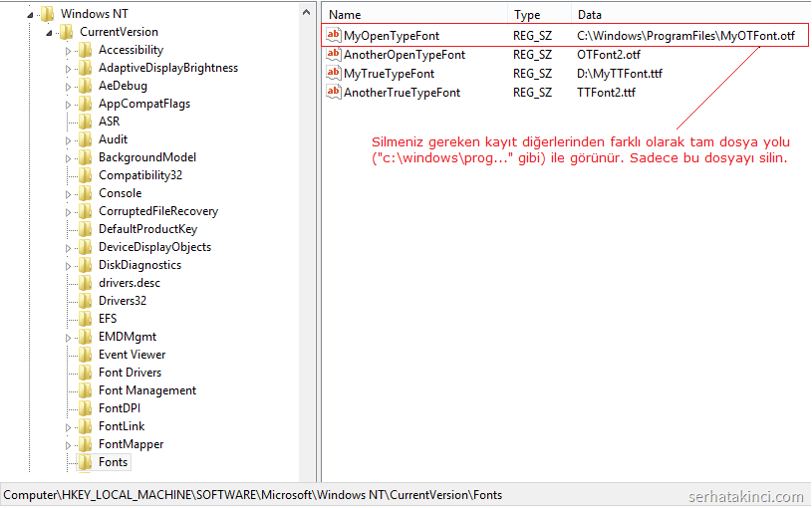Click the tree pane scroll up arrow

click(306, 12)
